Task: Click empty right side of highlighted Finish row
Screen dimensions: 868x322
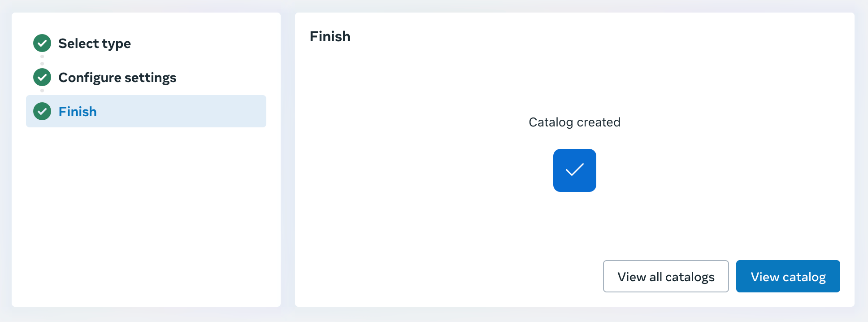Action: (202, 111)
